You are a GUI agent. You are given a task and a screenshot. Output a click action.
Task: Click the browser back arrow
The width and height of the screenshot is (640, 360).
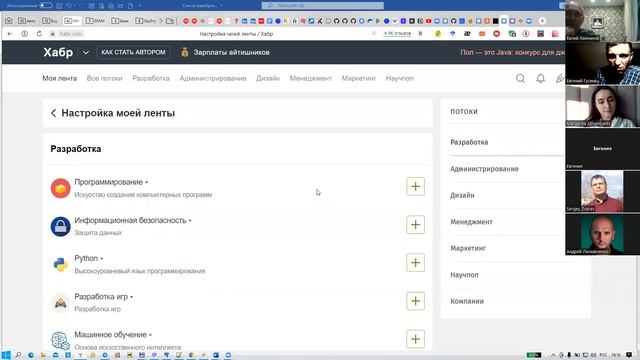point(10,34)
